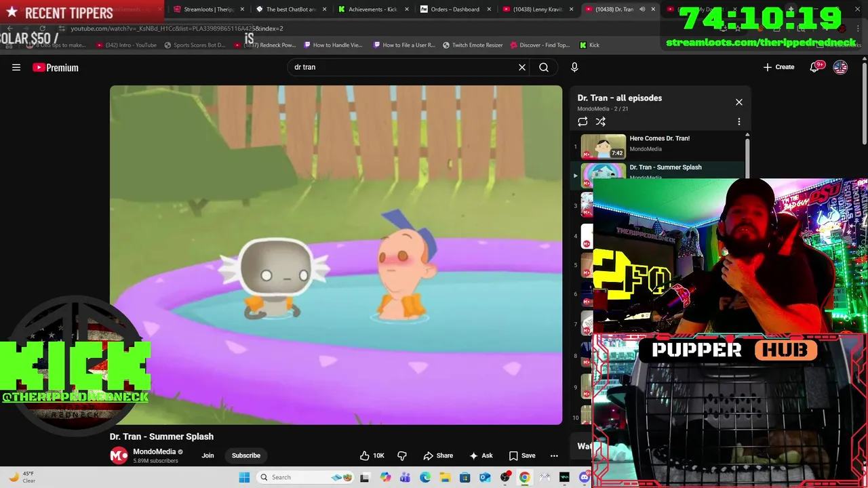Viewport: 868px width, 488px height.
Task: Mute the Dr. Tran tab audio
Action: tap(642, 9)
